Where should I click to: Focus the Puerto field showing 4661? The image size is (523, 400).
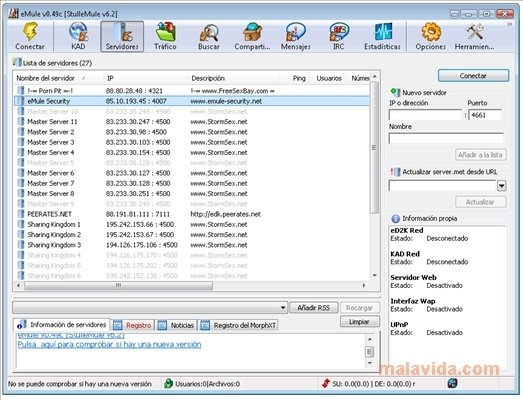coord(485,115)
